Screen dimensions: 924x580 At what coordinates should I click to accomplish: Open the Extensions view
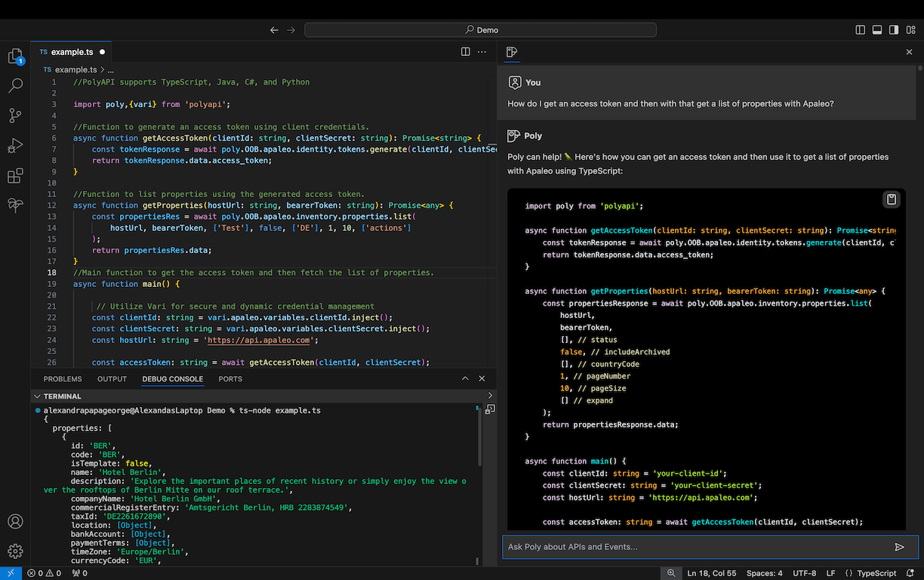[x=15, y=176]
